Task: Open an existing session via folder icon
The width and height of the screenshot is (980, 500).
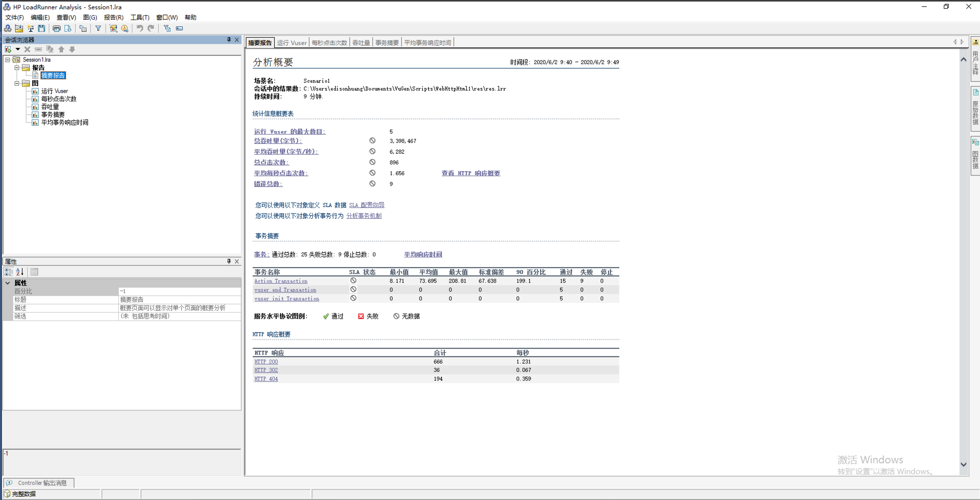Action: 19,29
